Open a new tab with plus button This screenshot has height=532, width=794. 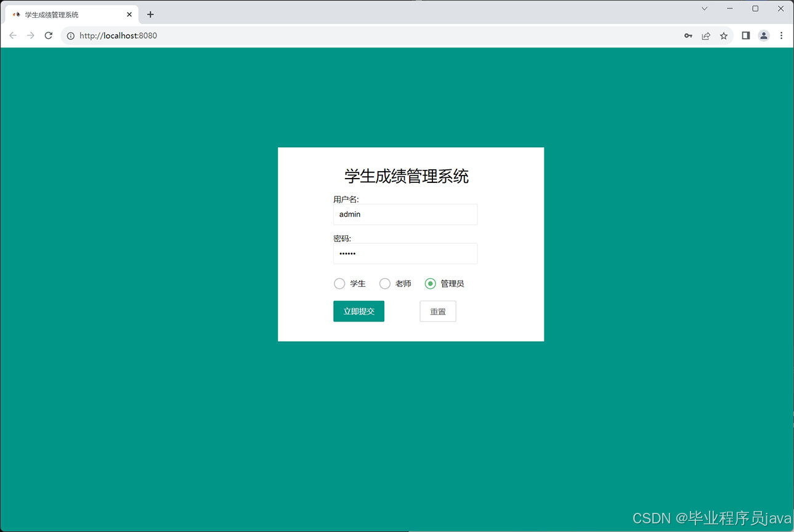150,14
